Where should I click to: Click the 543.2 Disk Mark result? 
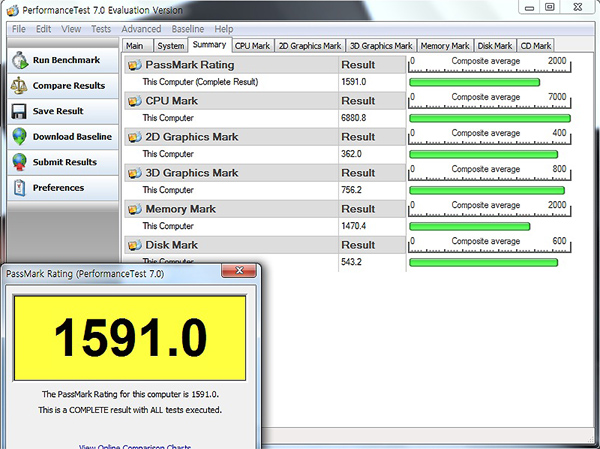351,262
